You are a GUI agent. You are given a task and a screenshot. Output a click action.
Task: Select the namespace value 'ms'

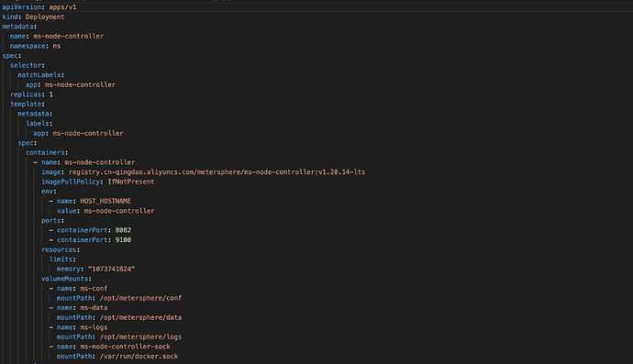(x=57, y=46)
